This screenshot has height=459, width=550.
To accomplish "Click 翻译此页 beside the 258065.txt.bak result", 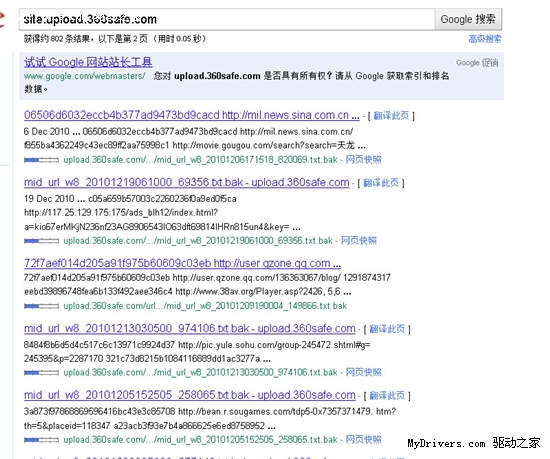I will (x=387, y=396).
